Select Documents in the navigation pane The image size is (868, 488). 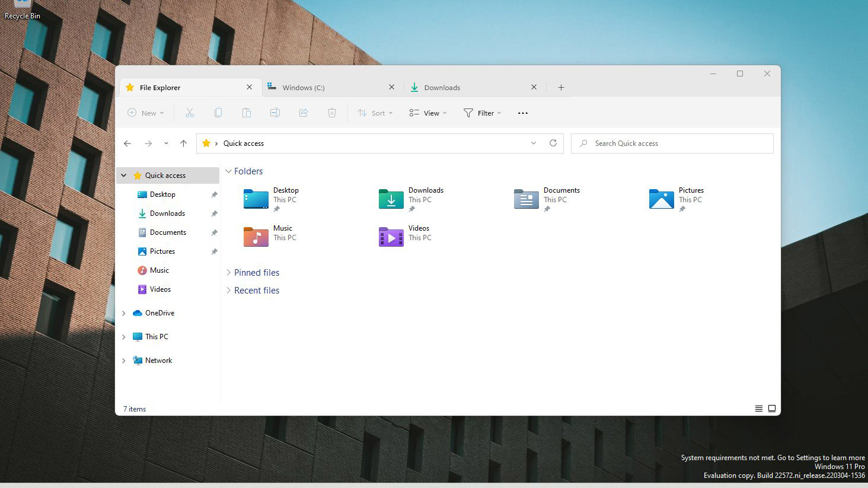[x=168, y=232]
